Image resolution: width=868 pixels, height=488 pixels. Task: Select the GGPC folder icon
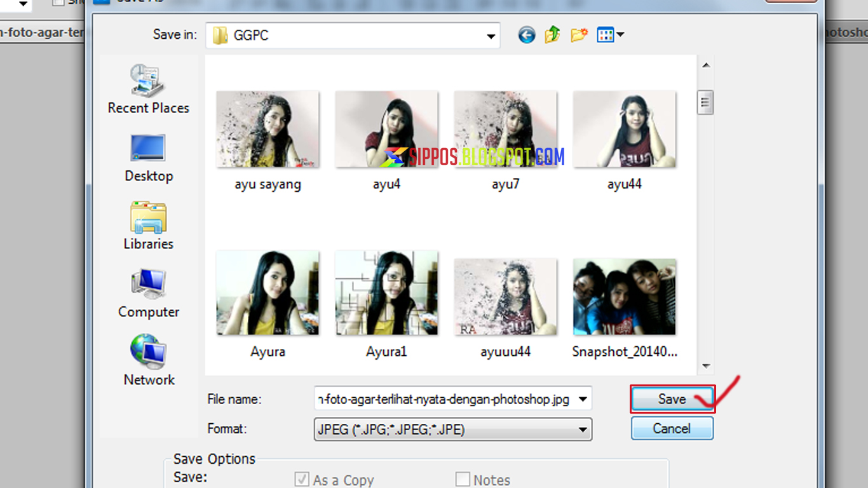220,36
